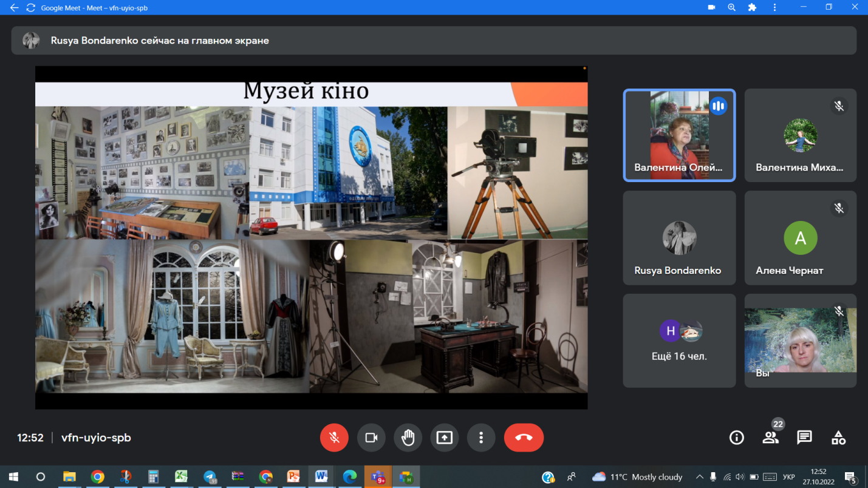868x488 pixels.
Task: Show the participants list icon
Action: tap(770, 438)
